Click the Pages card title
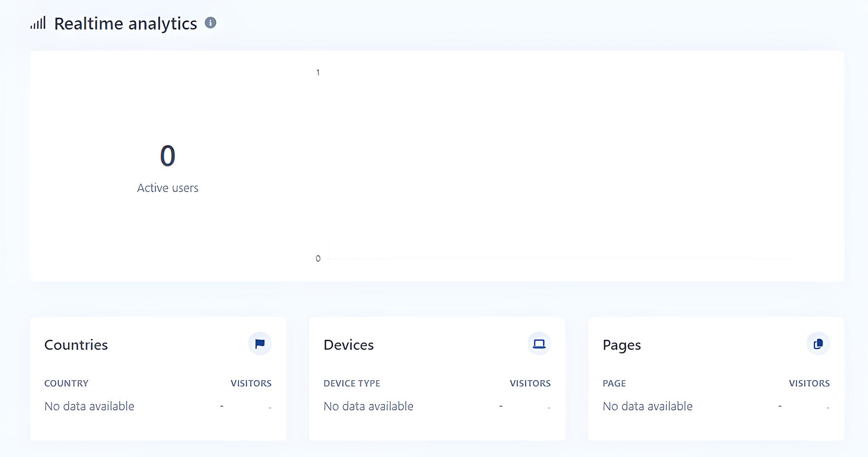The height and width of the screenshot is (457, 868). pos(622,345)
